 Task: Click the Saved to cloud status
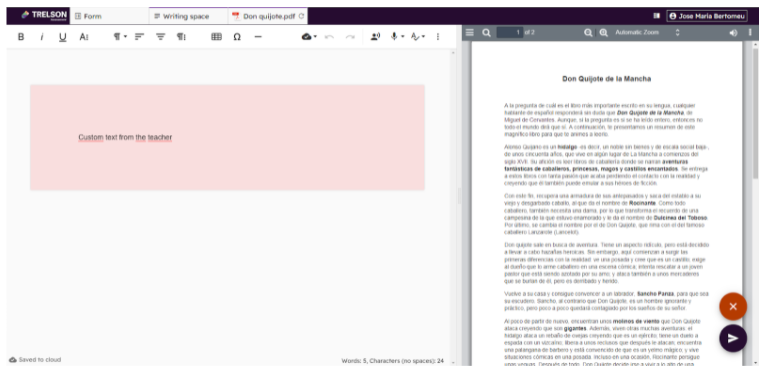(x=35, y=360)
